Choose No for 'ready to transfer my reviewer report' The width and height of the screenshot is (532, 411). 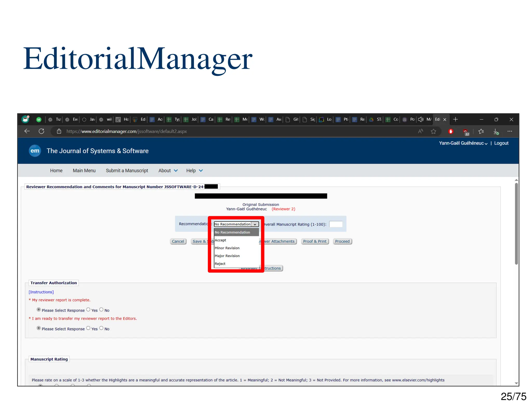tap(101, 328)
